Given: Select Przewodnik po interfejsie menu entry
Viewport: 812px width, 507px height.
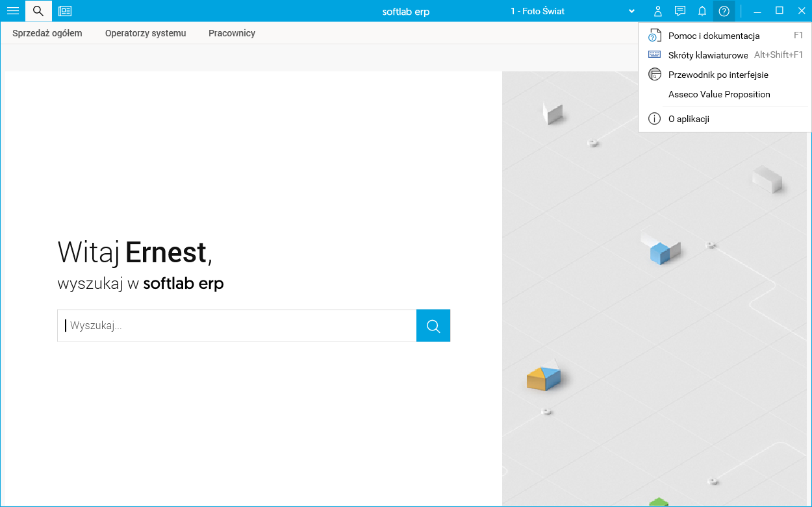Looking at the screenshot, I should click(x=725, y=75).
